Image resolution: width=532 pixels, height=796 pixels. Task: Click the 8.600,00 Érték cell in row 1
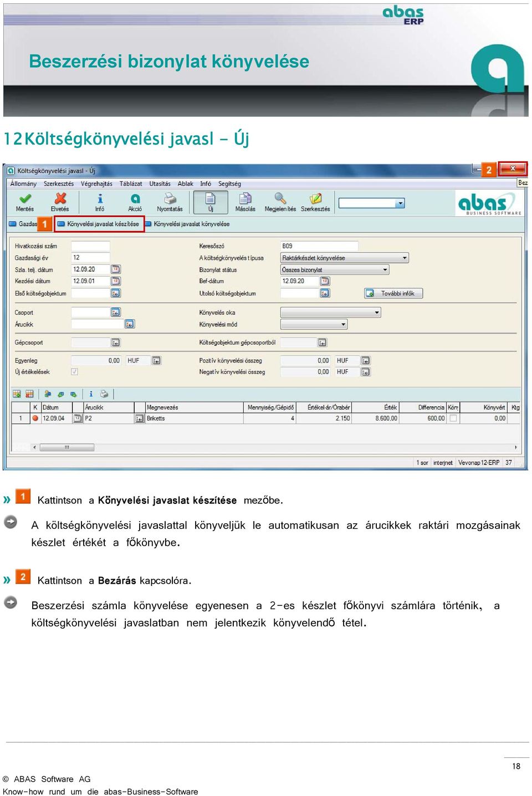click(x=375, y=418)
